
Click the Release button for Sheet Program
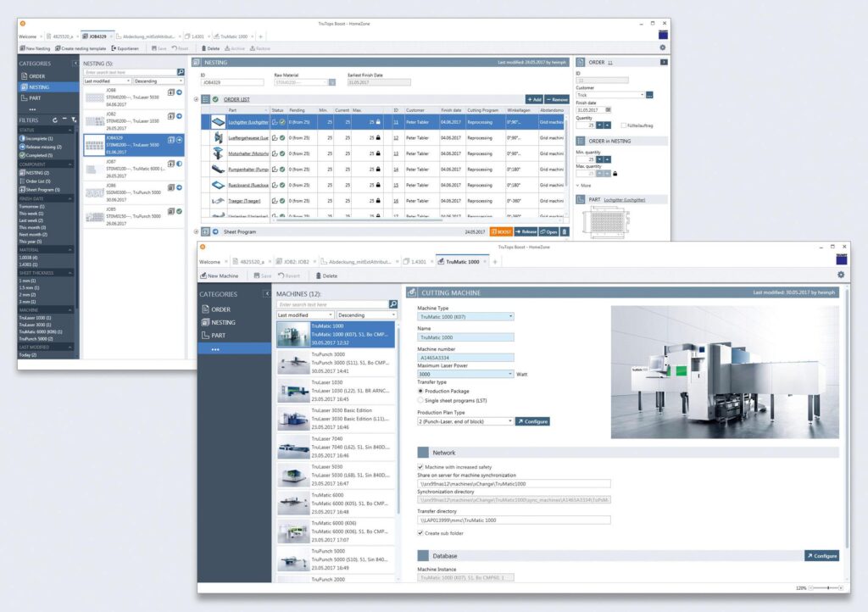click(526, 231)
